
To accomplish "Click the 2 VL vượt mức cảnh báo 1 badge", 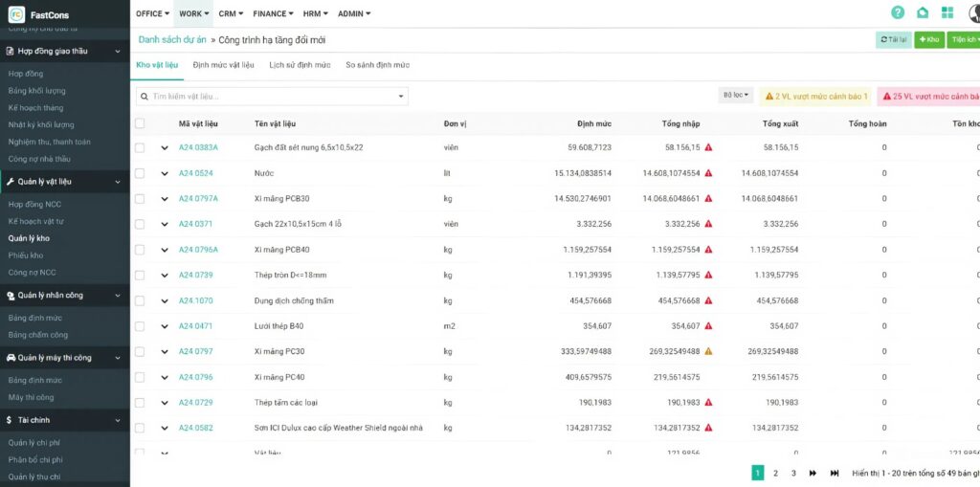I will click(815, 97).
